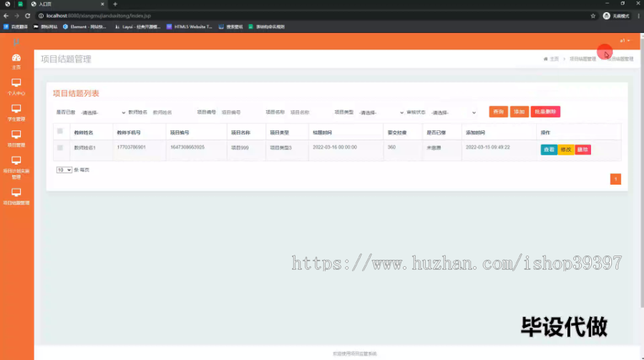
Task: Click the browser address bar
Action: click(312, 16)
